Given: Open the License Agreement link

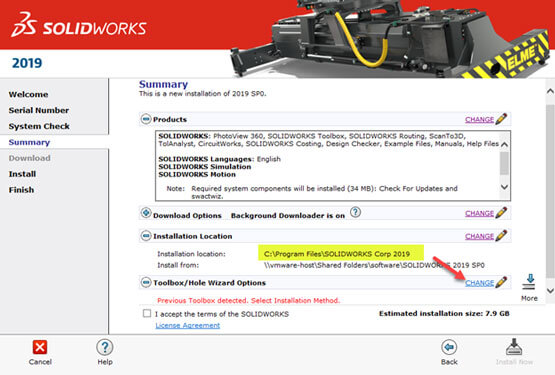Looking at the screenshot, I should (x=188, y=325).
